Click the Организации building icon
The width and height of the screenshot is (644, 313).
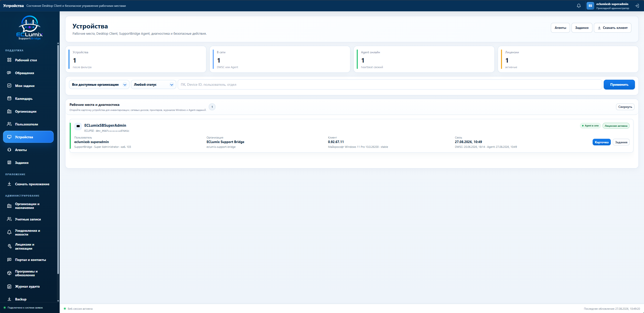9,111
